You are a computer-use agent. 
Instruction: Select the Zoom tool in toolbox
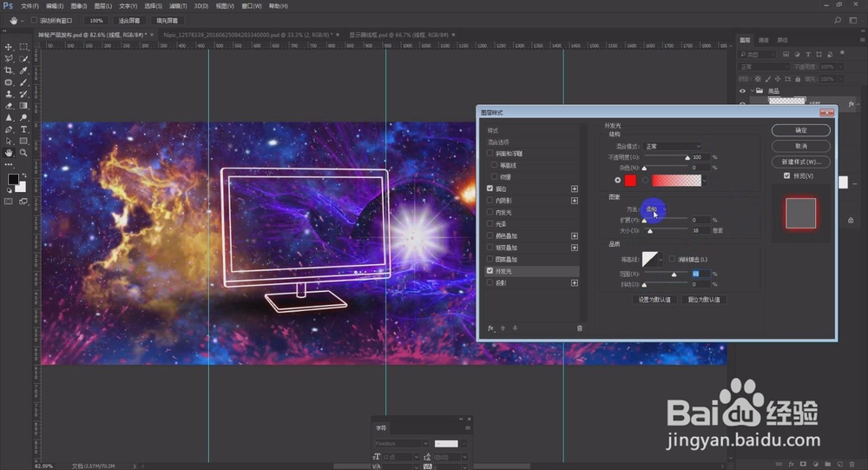coord(23,153)
